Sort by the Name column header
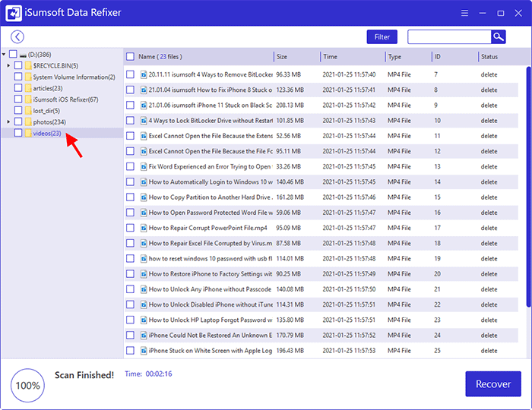The width and height of the screenshot is (532, 410). [160, 57]
